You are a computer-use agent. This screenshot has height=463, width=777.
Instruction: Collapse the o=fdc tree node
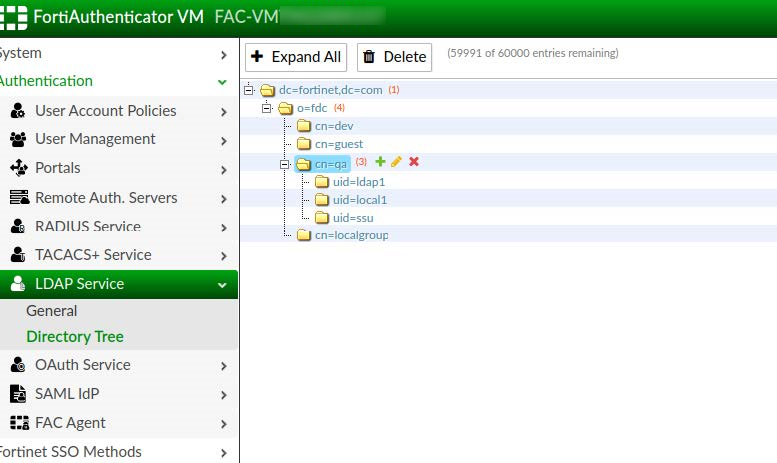tap(267, 108)
